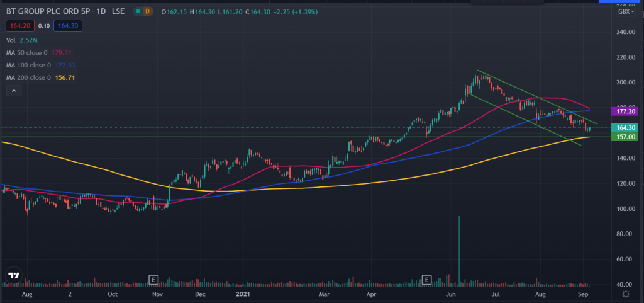This screenshot has width=644, height=303.
Task: Click the LSE exchange label
Action: tap(119, 12)
